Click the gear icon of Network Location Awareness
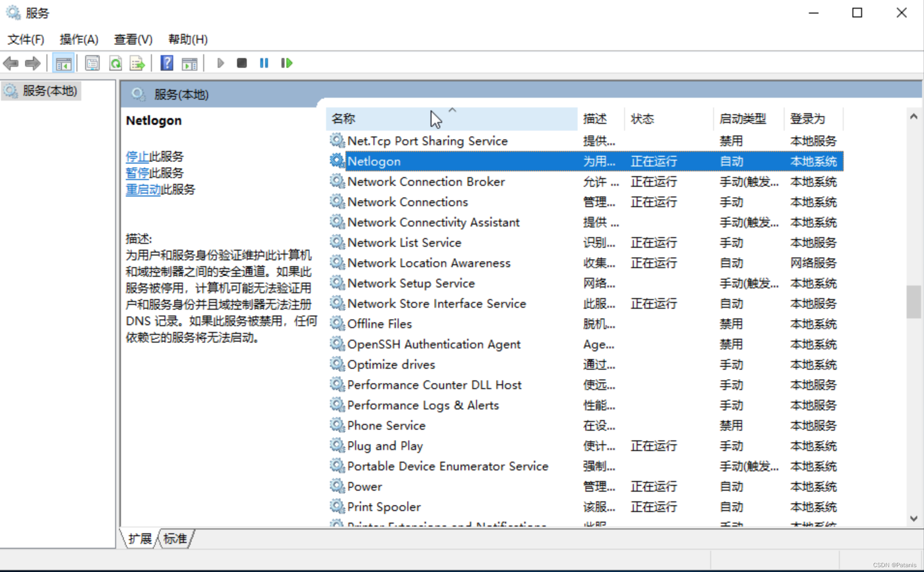The width and height of the screenshot is (924, 572). (x=337, y=262)
